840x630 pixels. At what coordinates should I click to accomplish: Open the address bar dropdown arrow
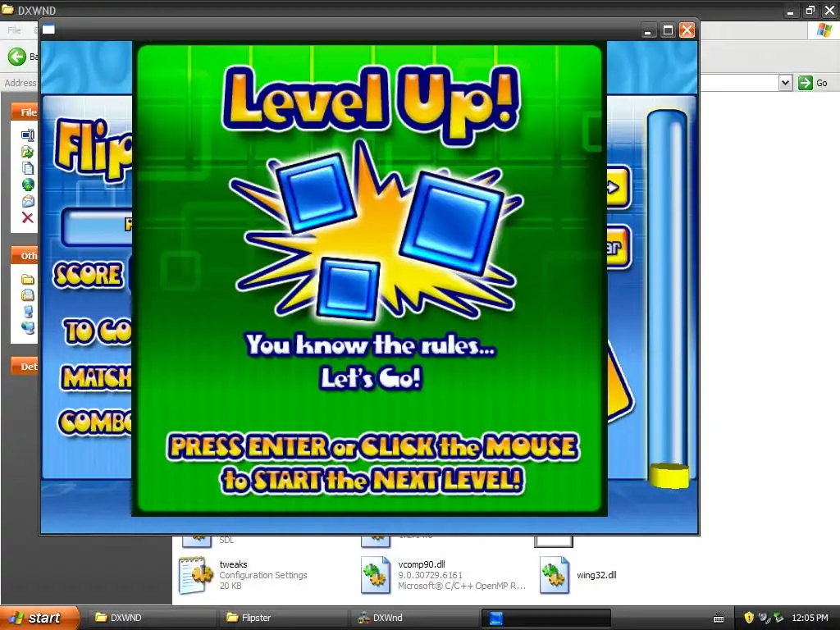pos(785,83)
